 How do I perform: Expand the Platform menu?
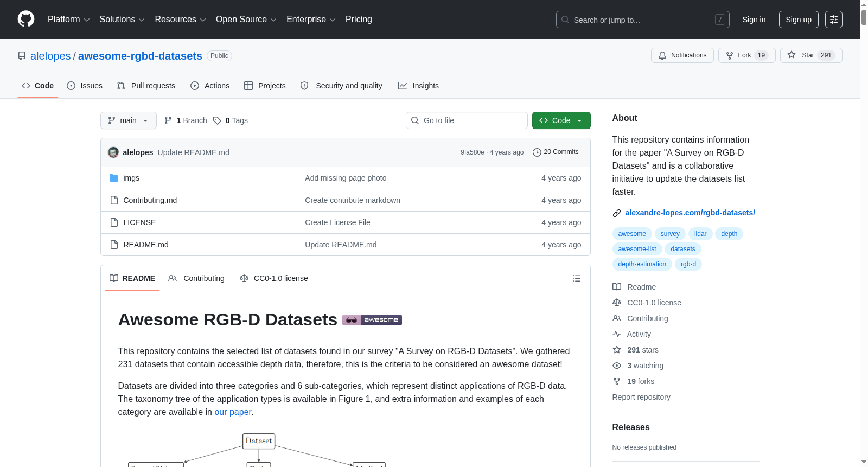click(68, 20)
